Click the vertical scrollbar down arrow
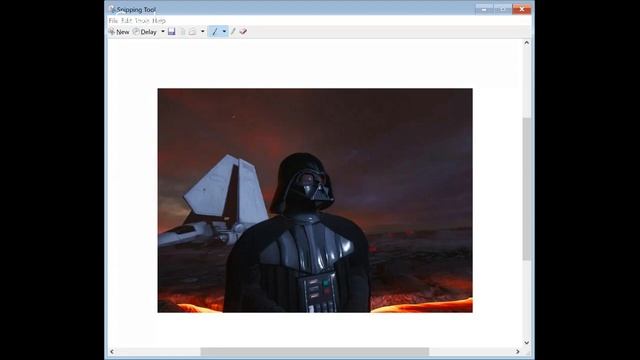Image resolution: width=640 pixels, height=360 pixels. (x=527, y=343)
